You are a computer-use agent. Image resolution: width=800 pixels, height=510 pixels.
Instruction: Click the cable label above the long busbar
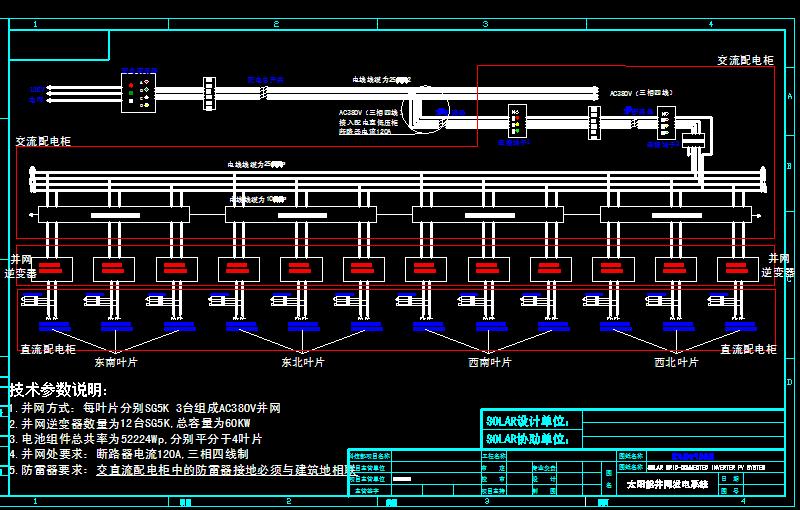tap(257, 165)
